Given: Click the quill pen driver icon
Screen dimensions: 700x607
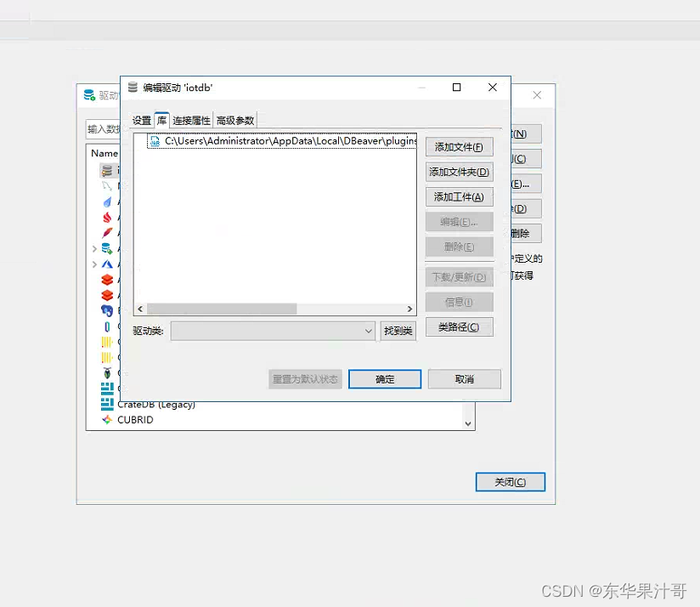Looking at the screenshot, I should 107,231.
